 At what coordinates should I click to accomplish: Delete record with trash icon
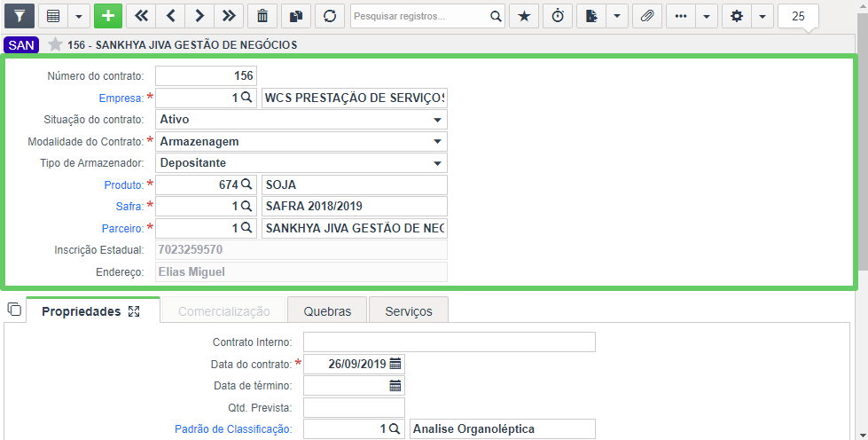262,16
